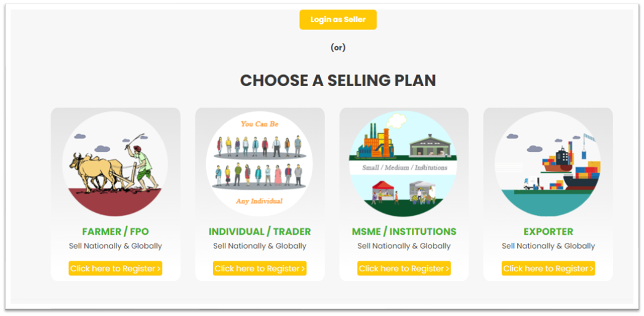
Task: Click the EXPORTER heading
Action: (x=549, y=232)
